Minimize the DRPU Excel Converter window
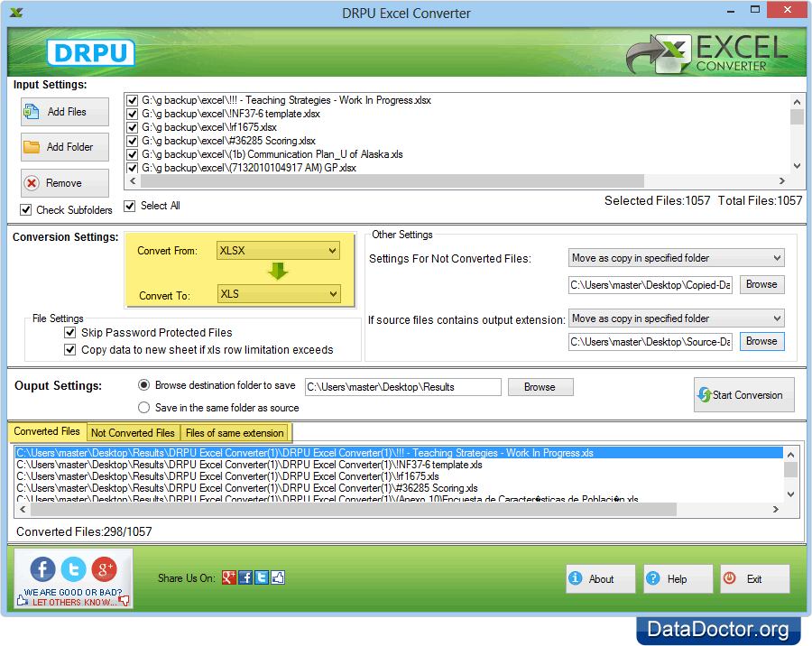Image resolution: width=812 pixels, height=646 pixels. (x=731, y=10)
